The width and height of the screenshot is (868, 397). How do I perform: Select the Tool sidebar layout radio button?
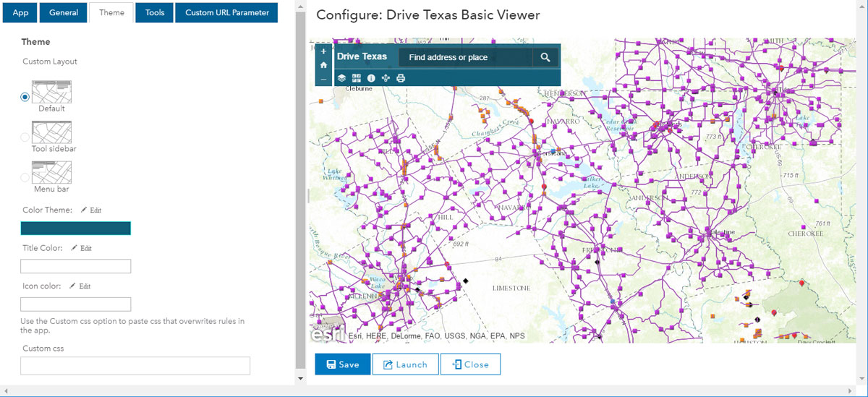coord(25,137)
